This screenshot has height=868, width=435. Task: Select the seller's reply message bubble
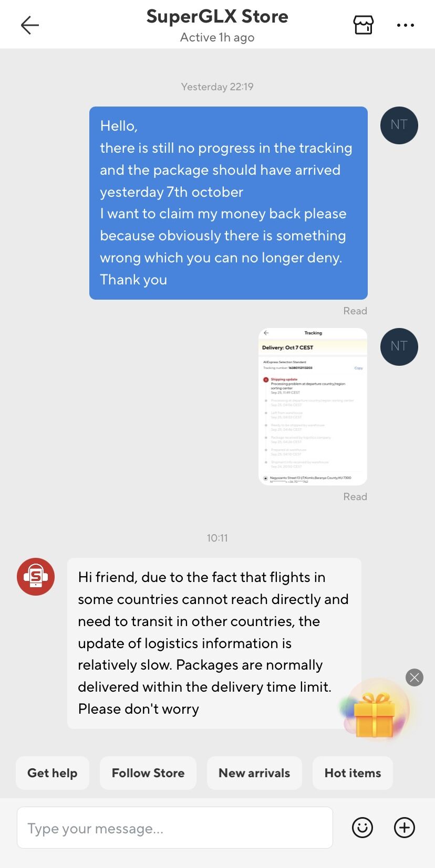coord(214,643)
